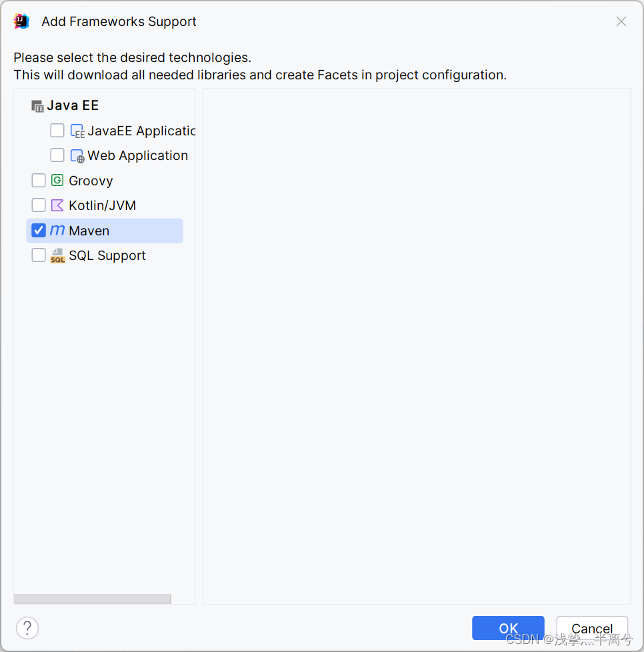Click the Groovy 'G' icon in the list
Screen dimensions: 644x652
[56, 180]
